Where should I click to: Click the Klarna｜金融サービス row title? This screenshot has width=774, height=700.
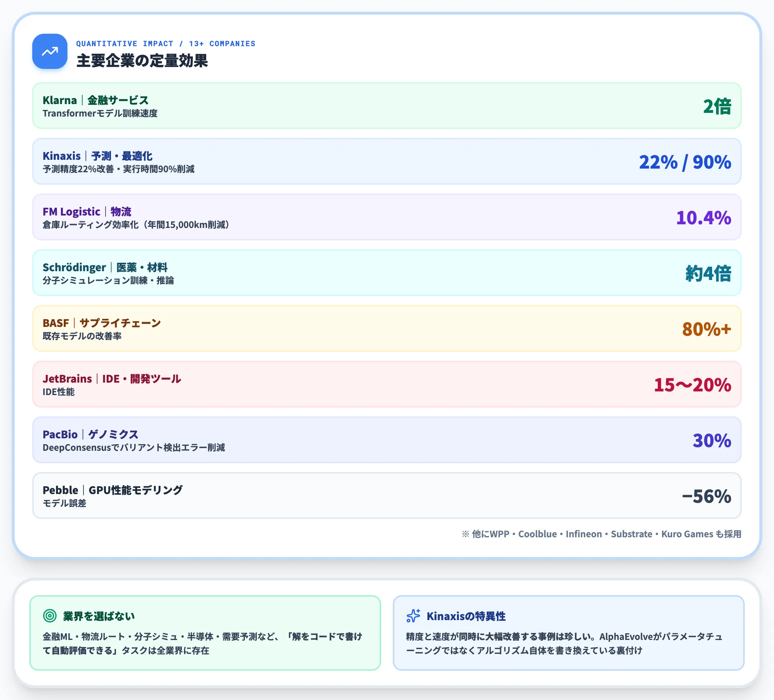96,100
